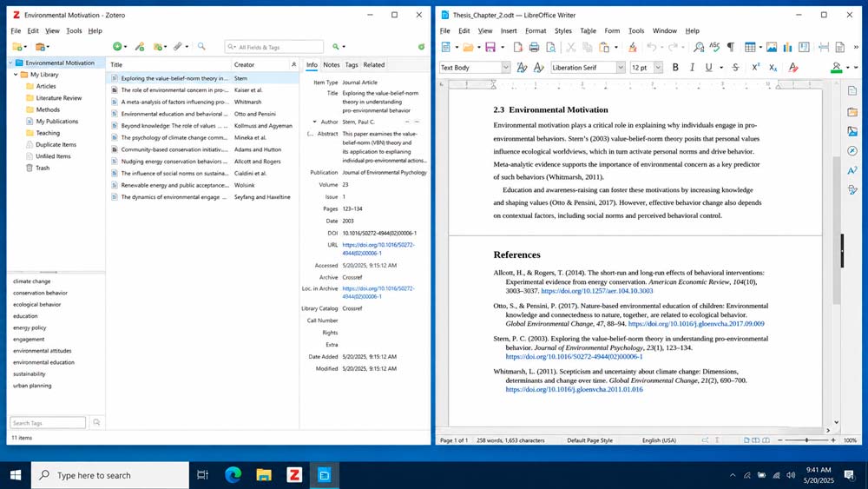This screenshot has width=868, height=489.
Task: Click Zotero Sync green icon
Action: coord(421,47)
